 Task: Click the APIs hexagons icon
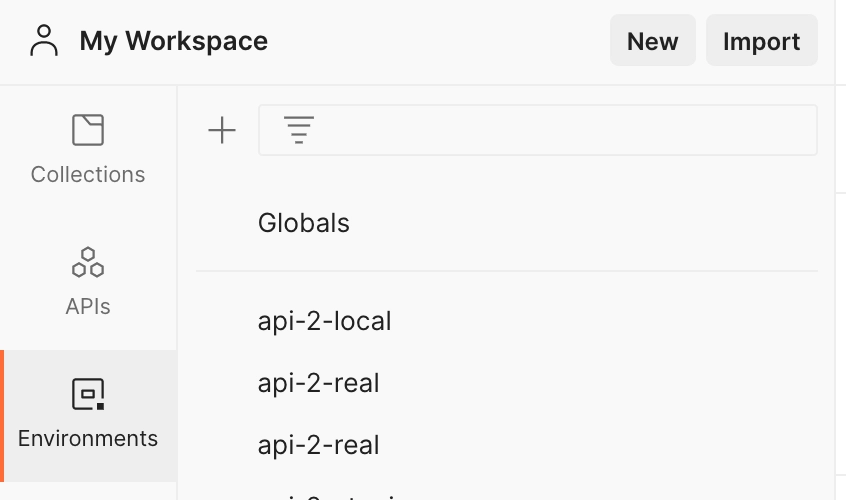(88, 262)
